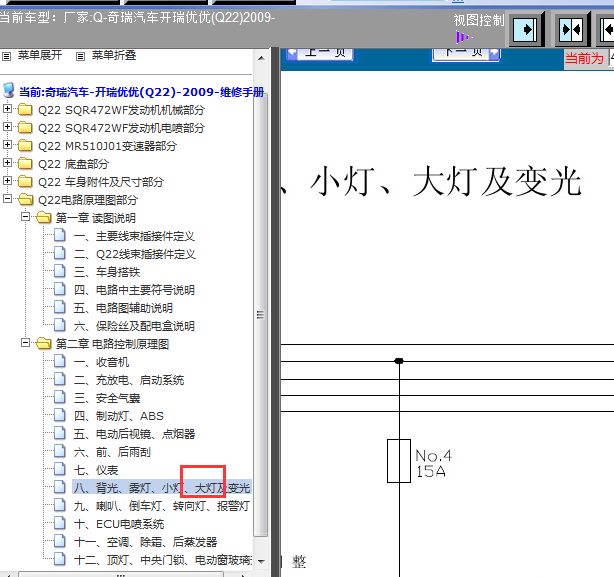Open 当前:奇瑞汽车-开瑞优优(Q22)-2009-维修手册 link

142,92
